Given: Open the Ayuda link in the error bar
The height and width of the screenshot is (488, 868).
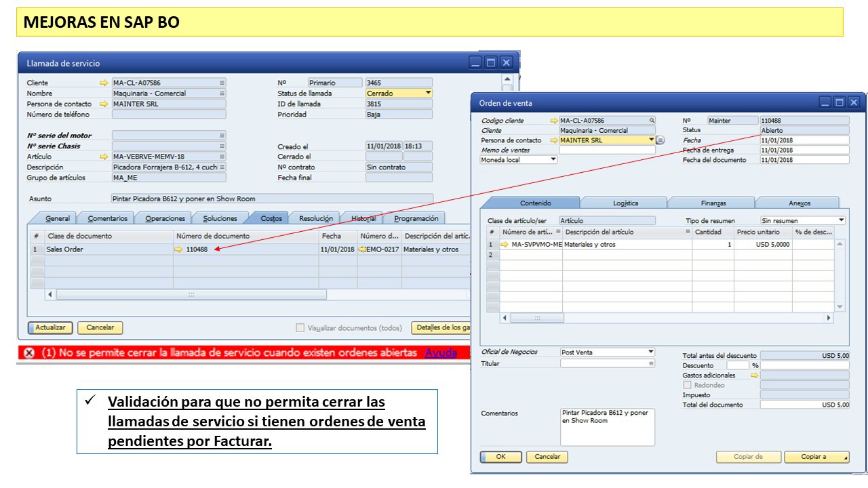Looking at the screenshot, I should coord(440,352).
